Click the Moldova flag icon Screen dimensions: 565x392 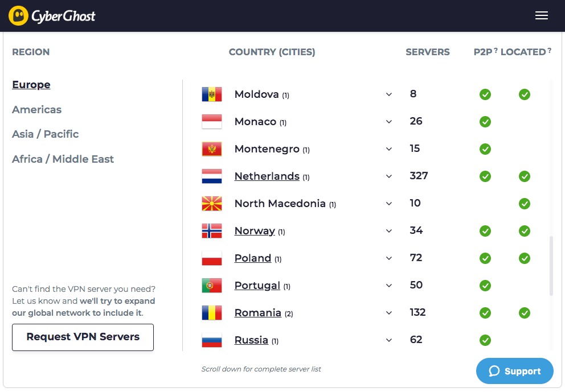(212, 94)
